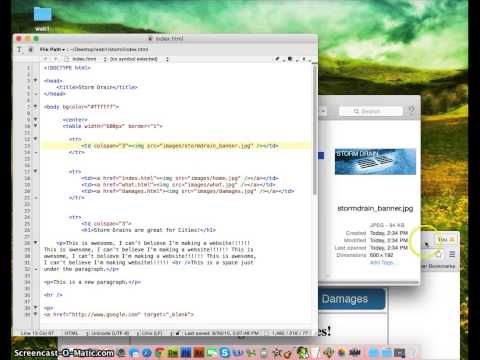Viewport: 480px width, 360px height.
Task: Collapse the paragraph fold triangle on line 28
Action: [35, 243]
